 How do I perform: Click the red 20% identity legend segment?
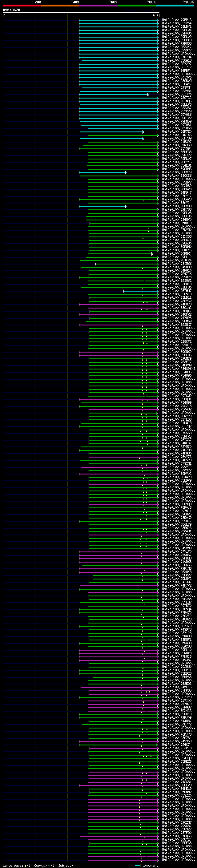click(x=22, y=6)
